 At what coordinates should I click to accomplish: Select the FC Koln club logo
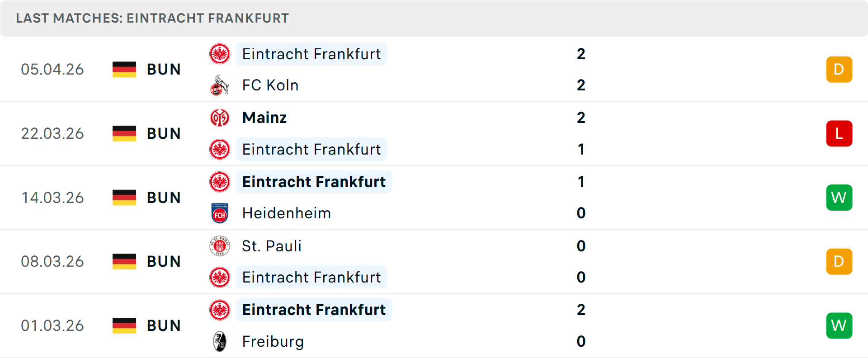(220, 85)
